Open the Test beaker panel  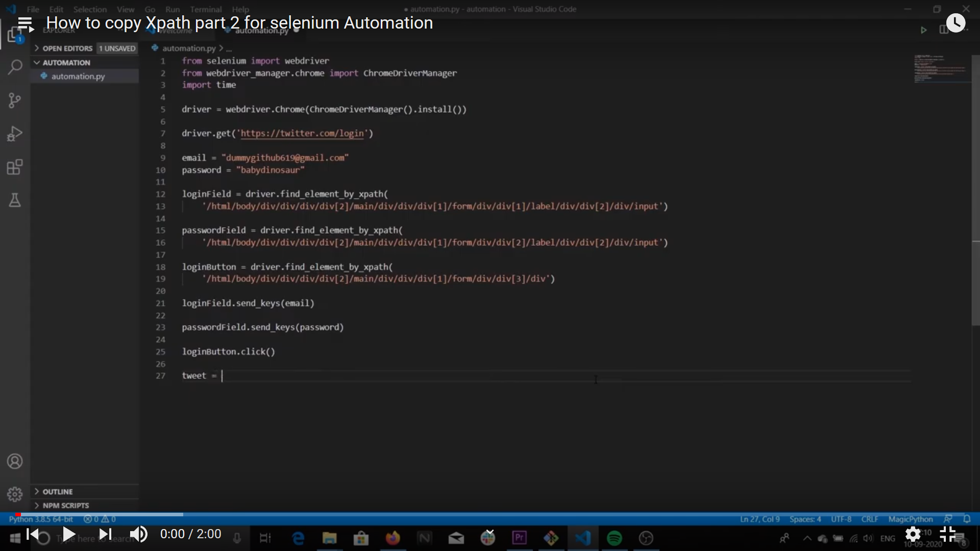coord(15,199)
